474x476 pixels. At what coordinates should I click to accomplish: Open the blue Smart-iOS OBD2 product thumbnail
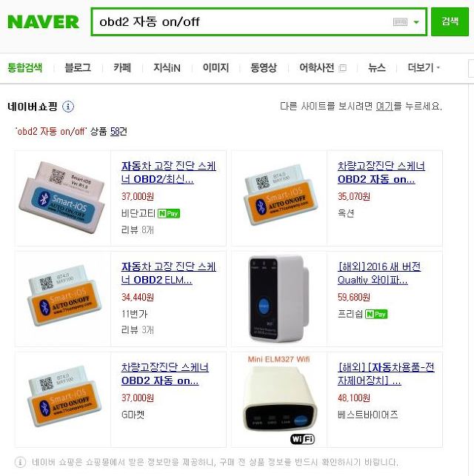point(62,198)
